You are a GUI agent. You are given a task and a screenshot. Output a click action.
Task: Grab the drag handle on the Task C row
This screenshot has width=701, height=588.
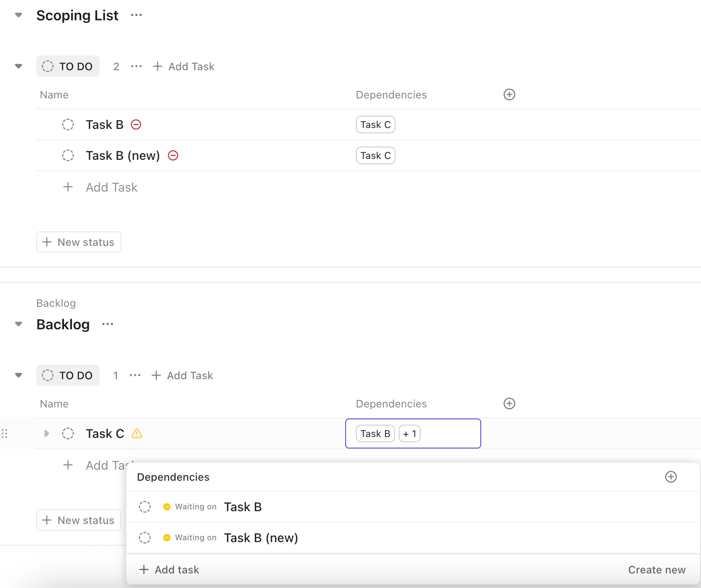(5, 433)
